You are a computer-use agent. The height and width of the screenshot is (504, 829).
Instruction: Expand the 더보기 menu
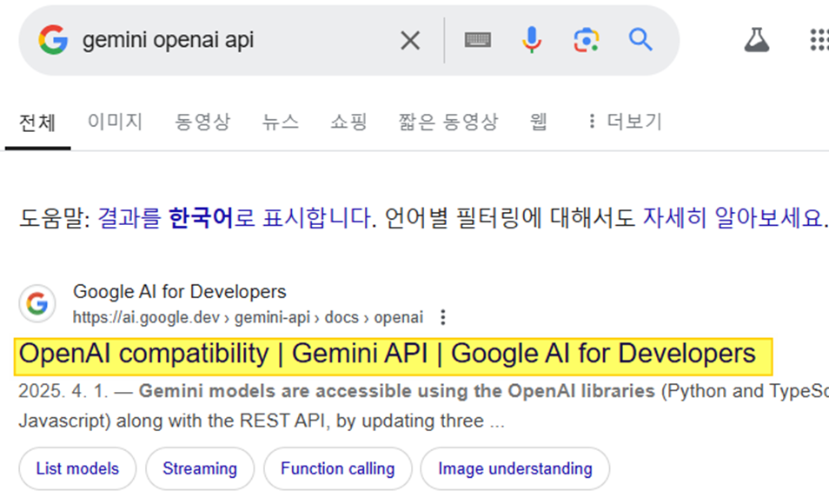click(626, 122)
